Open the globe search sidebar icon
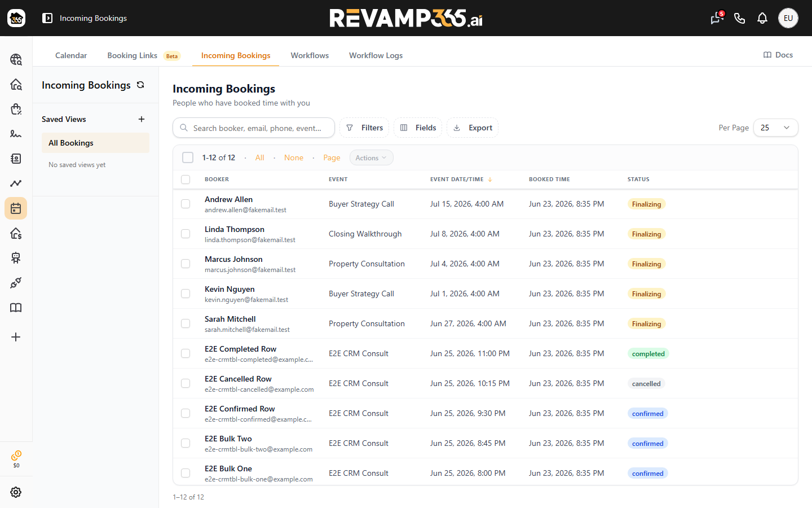This screenshot has height=508, width=812. tap(16, 59)
